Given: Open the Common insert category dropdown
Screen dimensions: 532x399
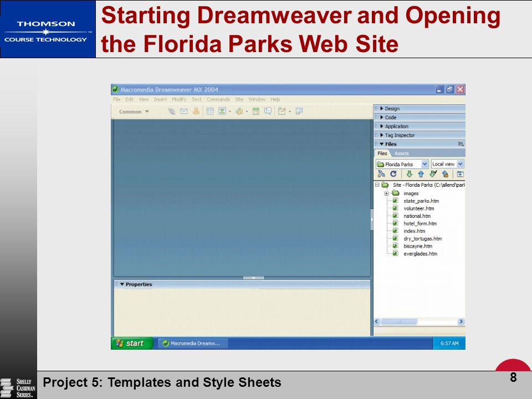Looking at the screenshot, I should 134,111.
